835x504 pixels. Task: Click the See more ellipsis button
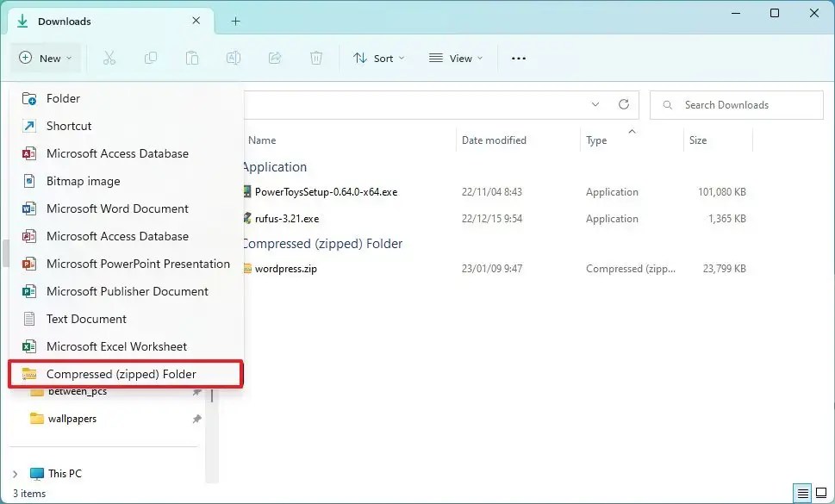(518, 58)
